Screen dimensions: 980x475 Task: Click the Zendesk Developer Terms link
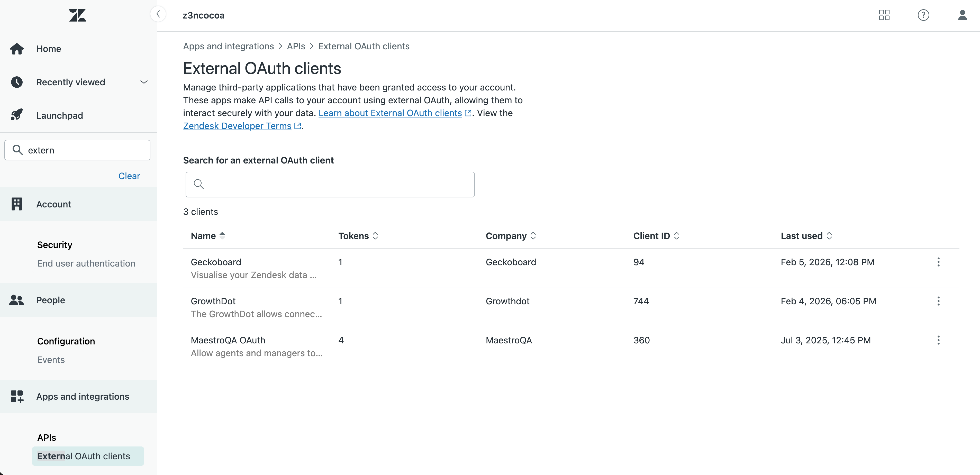237,126
